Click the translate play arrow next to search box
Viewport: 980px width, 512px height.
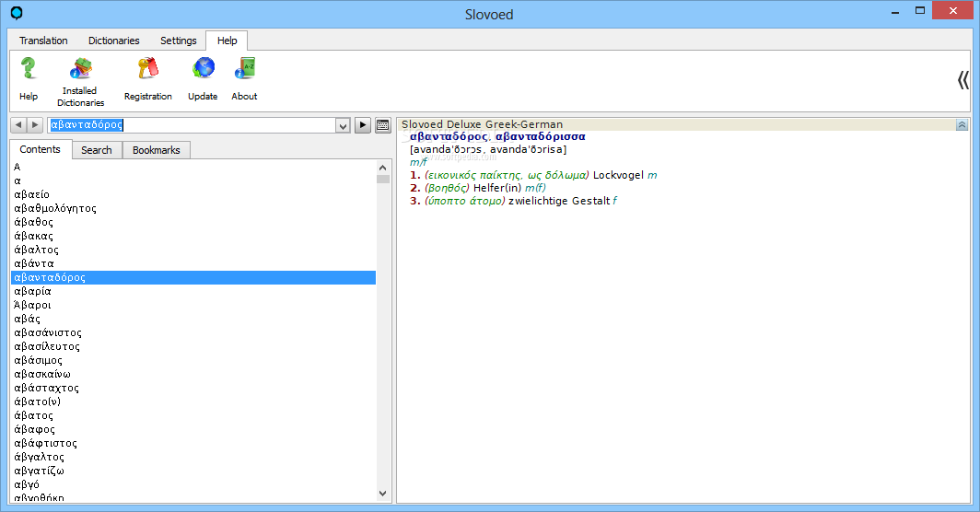[363, 125]
